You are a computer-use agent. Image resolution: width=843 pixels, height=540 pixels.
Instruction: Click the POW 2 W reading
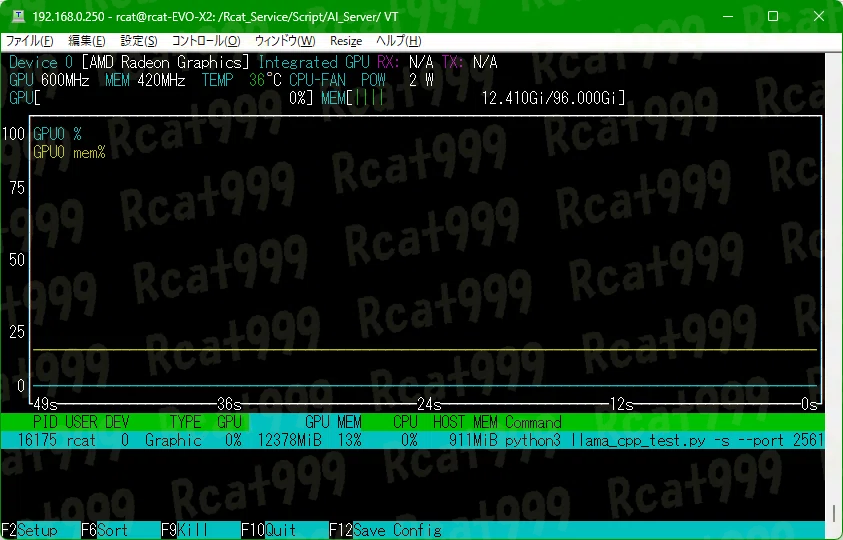(x=397, y=80)
